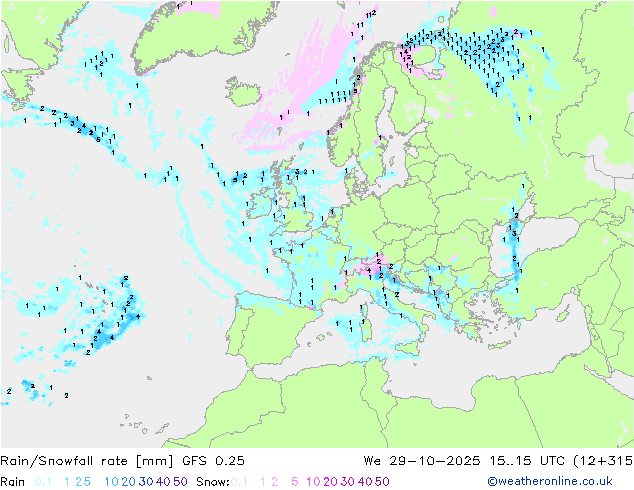Select the 'GFS 0.25' model label
Image resolution: width=634 pixels, height=490 pixels.
tap(213, 461)
